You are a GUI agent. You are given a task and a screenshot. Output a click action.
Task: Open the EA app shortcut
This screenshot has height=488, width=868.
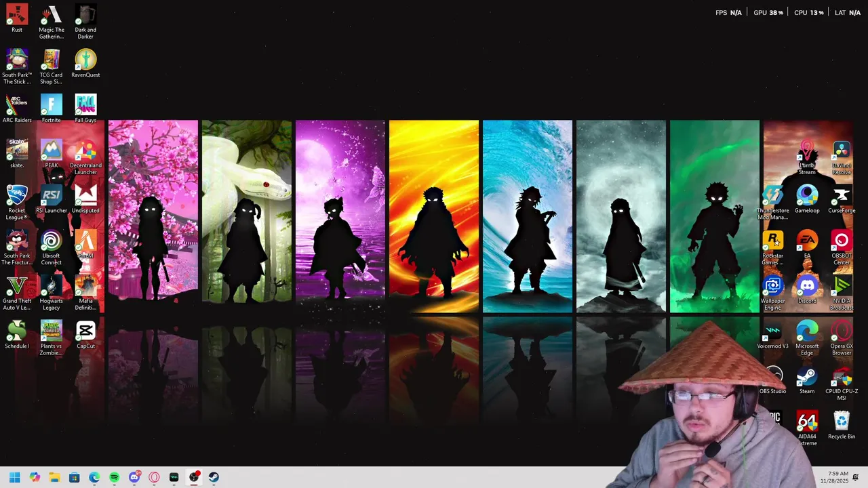pos(807,245)
